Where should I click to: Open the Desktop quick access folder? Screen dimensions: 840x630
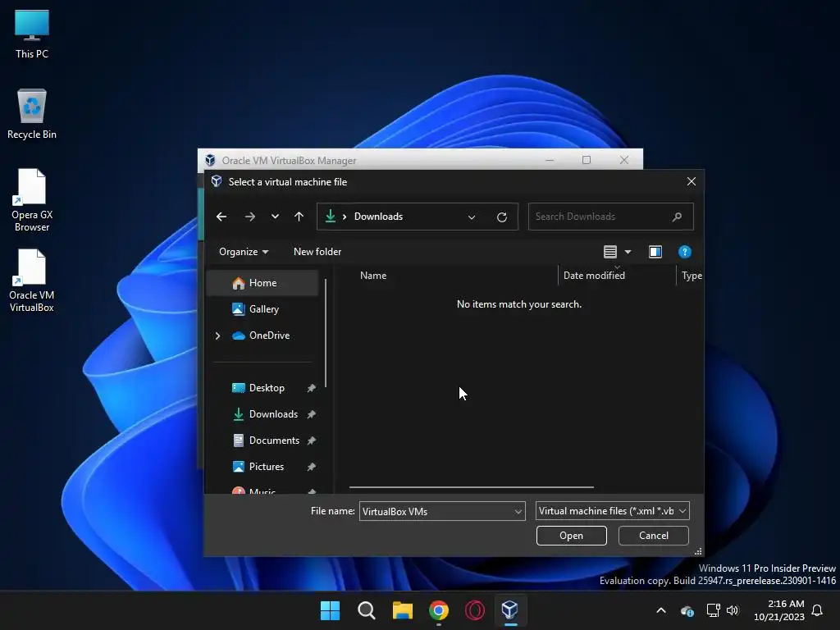point(267,388)
